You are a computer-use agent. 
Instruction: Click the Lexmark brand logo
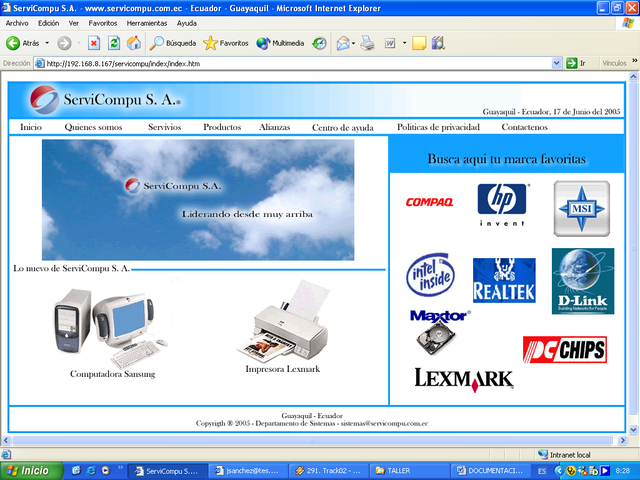coord(464,380)
